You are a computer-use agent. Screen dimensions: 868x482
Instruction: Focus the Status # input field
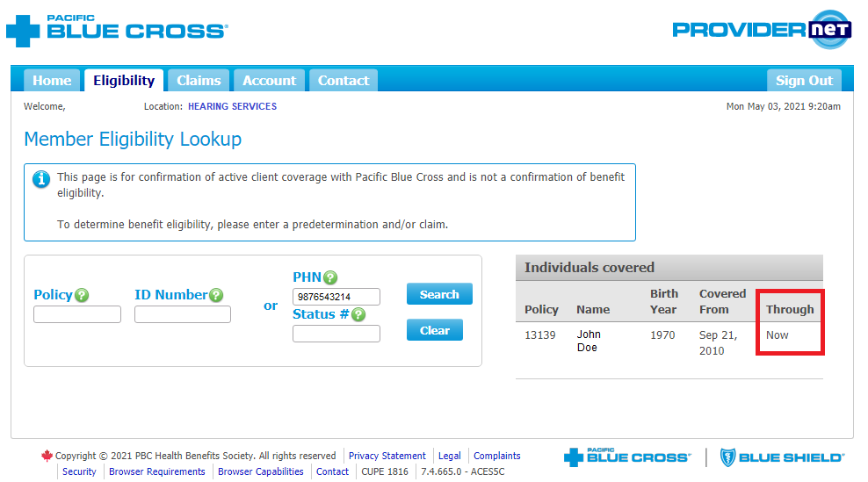[336, 334]
